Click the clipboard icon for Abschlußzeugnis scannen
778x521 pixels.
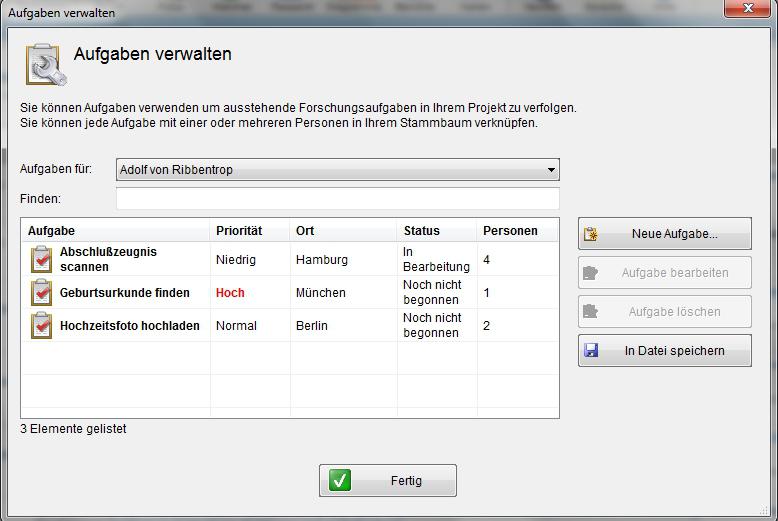tap(42, 259)
